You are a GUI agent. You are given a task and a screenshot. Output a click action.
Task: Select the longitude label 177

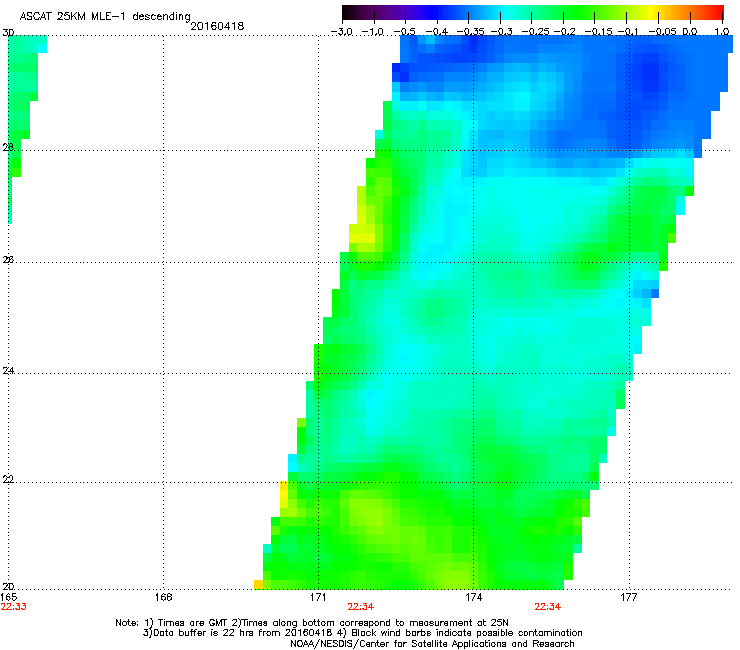pyautogui.click(x=628, y=597)
